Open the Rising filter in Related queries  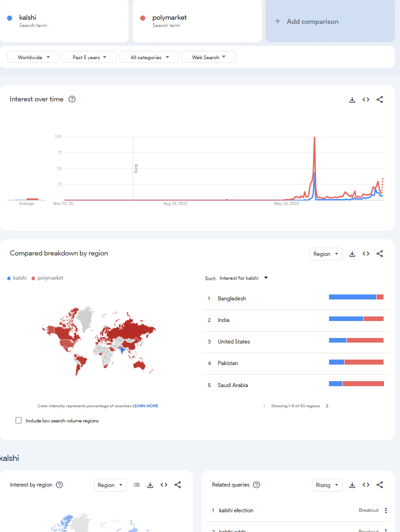coord(326,485)
